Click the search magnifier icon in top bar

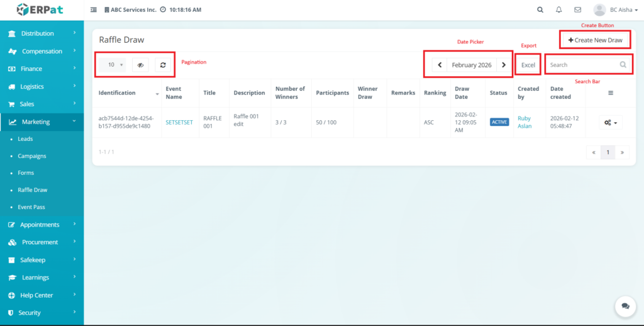click(540, 10)
